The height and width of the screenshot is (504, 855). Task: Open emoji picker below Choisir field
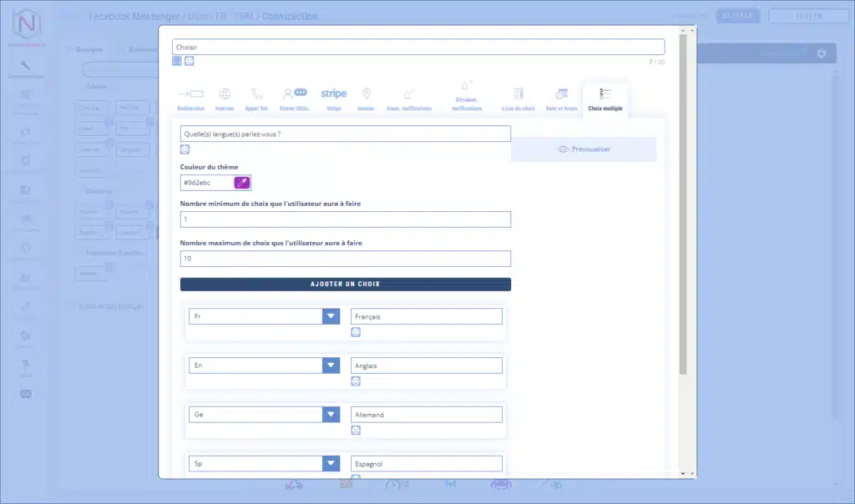(x=190, y=61)
